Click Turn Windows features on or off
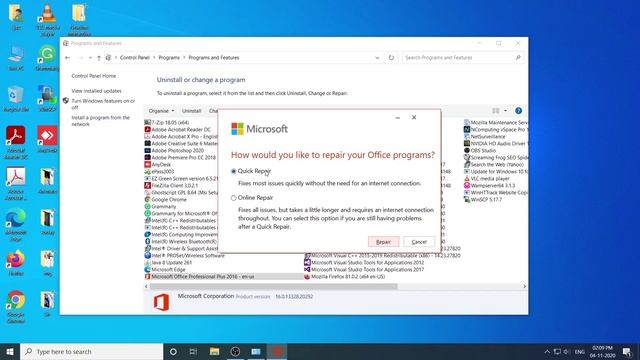Image resolution: width=640 pixels, height=360 pixels. [103, 104]
